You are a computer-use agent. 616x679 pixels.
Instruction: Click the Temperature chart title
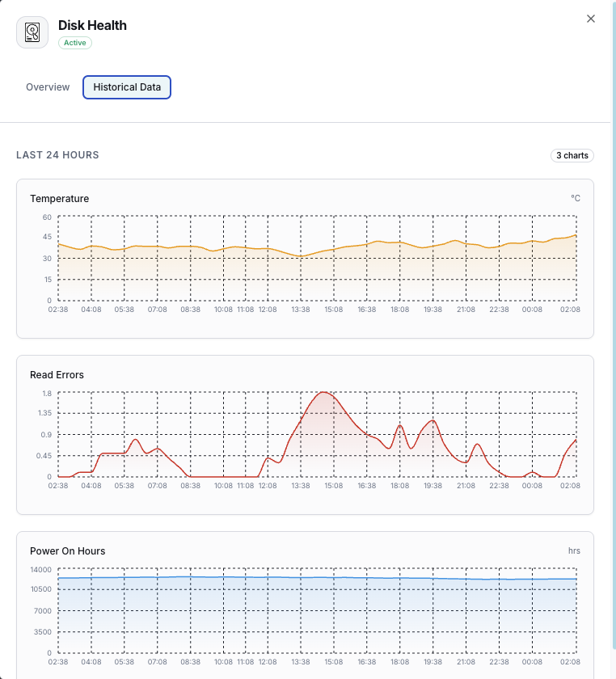pos(59,199)
